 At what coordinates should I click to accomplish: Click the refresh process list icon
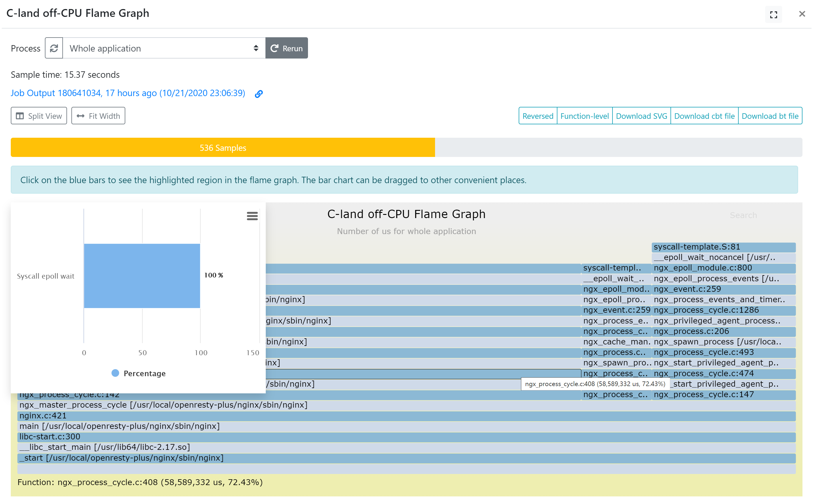[x=54, y=48]
